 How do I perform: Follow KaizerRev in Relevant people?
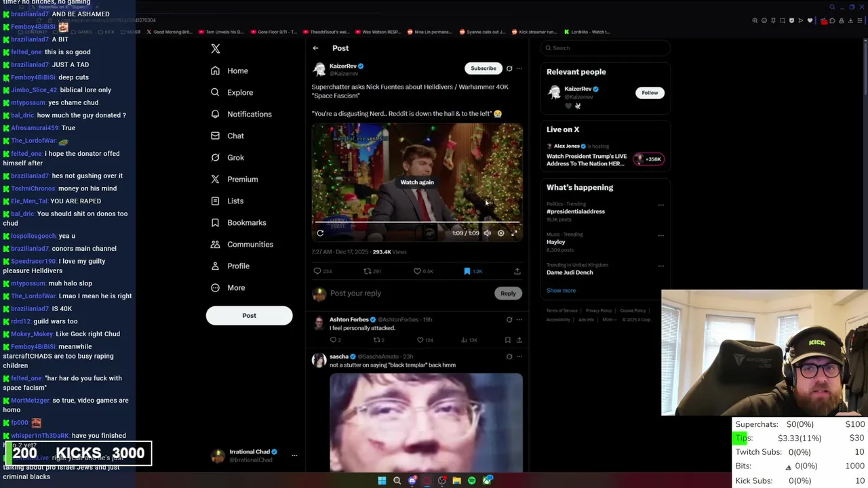(650, 93)
